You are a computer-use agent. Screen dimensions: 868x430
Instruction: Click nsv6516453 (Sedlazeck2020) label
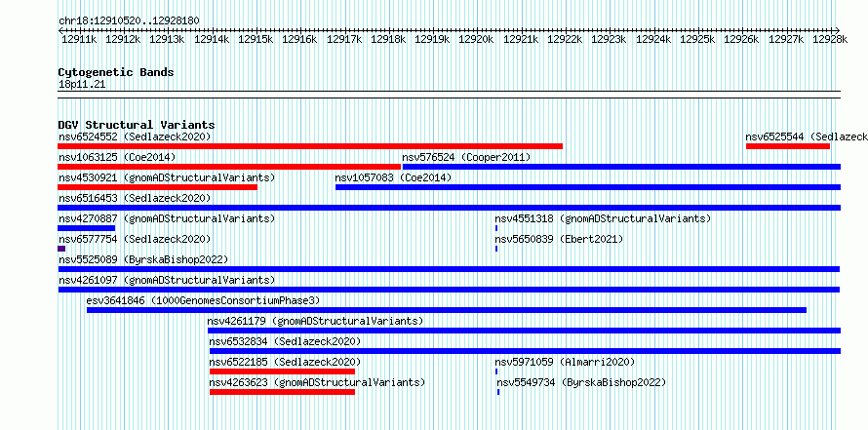(x=135, y=198)
